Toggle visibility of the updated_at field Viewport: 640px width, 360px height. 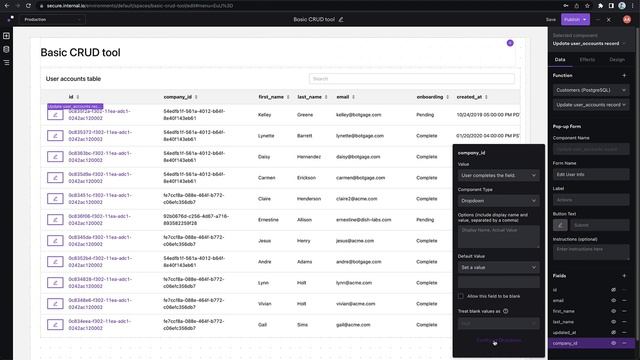(x=613, y=332)
